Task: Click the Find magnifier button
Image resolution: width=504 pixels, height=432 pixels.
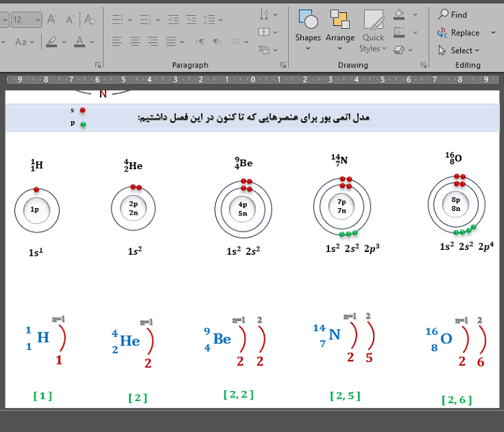Action: click(x=453, y=14)
